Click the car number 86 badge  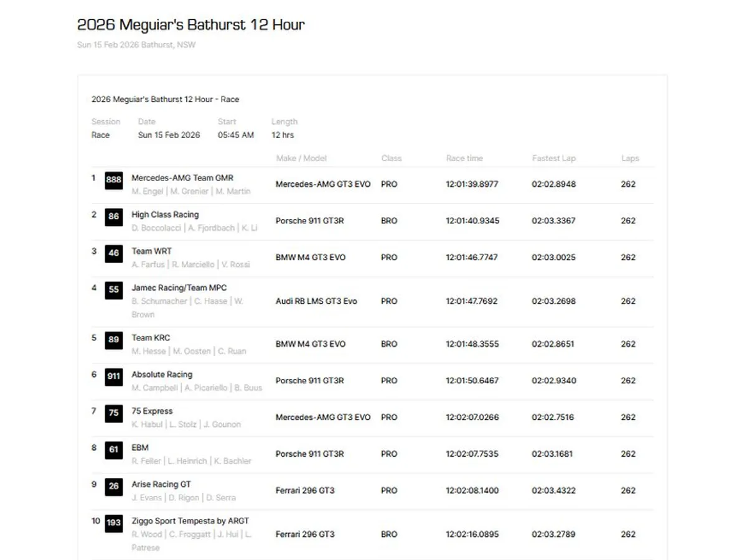pyautogui.click(x=114, y=217)
